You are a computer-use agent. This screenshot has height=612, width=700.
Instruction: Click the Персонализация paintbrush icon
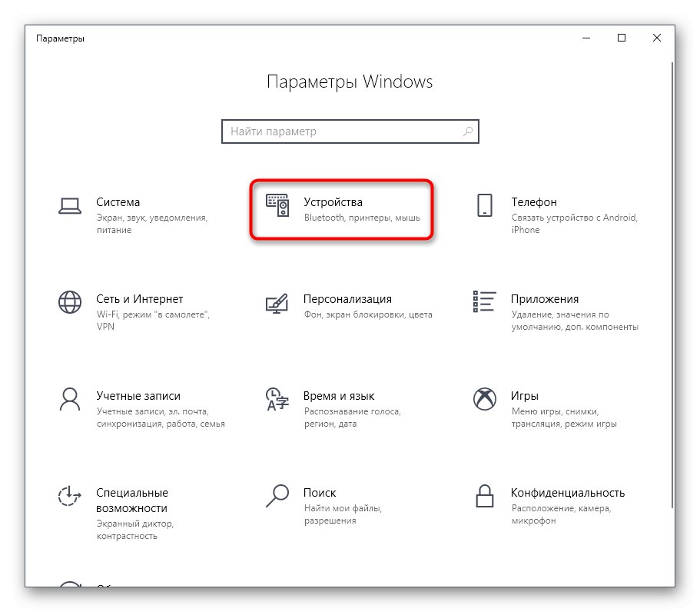(x=277, y=303)
